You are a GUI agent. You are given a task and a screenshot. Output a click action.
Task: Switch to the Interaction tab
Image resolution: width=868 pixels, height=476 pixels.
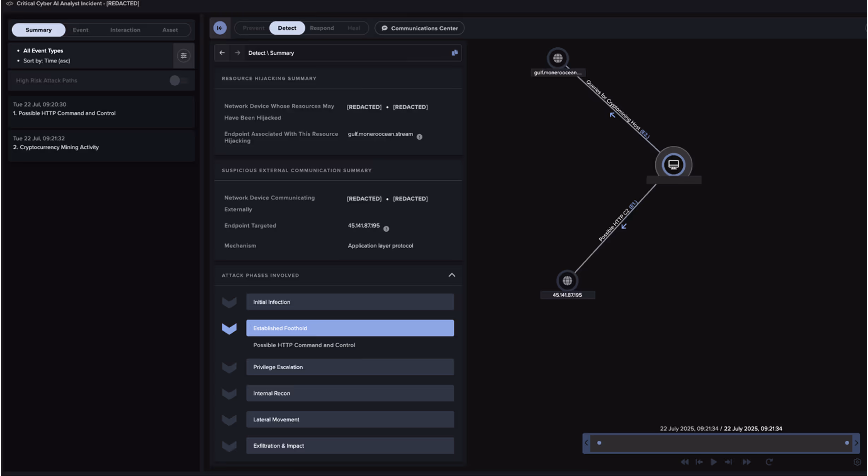pyautogui.click(x=125, y=30)
